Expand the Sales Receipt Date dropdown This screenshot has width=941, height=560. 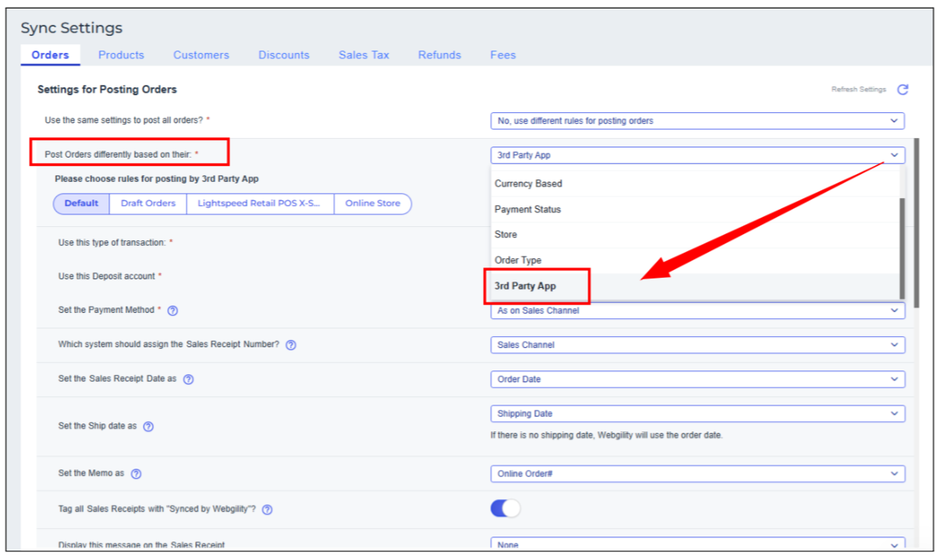point(697,379)
